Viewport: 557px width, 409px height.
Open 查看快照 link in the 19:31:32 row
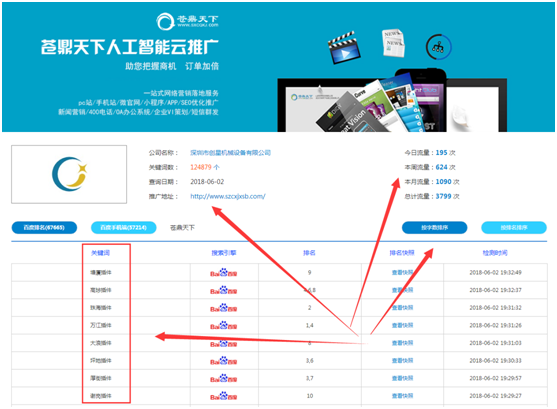point(402,308)
